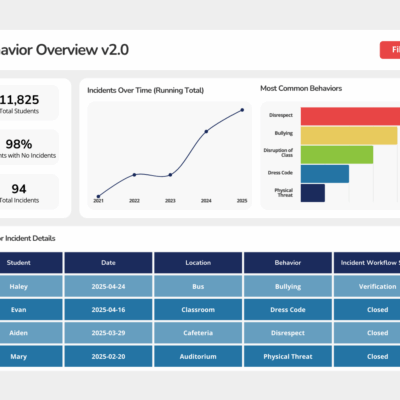The width and height of the screenshot is (400, 400).
Task: Select the 98% no incidents card
Action: click(x=29, y=147)
